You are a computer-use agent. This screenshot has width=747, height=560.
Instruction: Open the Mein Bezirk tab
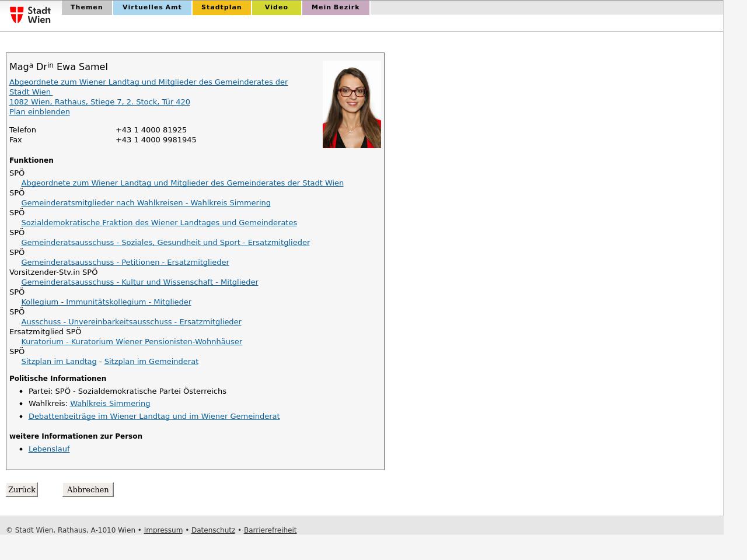click(x=336, y=8)
